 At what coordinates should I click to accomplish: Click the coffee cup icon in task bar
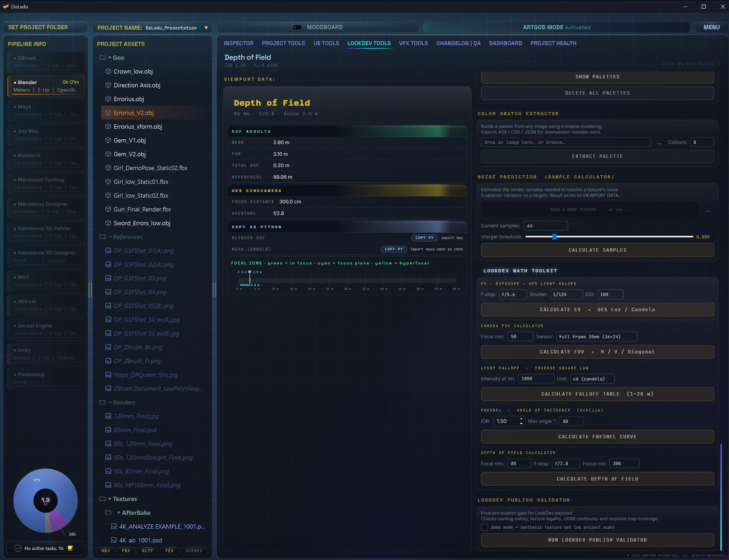pos(70,548)
